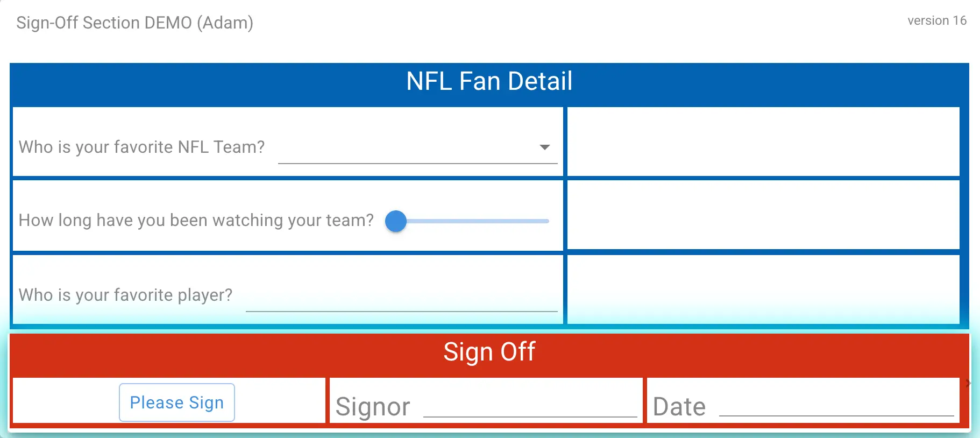Click the "version 16" text
Screen dimensions: 980x438
coord(936,20)
